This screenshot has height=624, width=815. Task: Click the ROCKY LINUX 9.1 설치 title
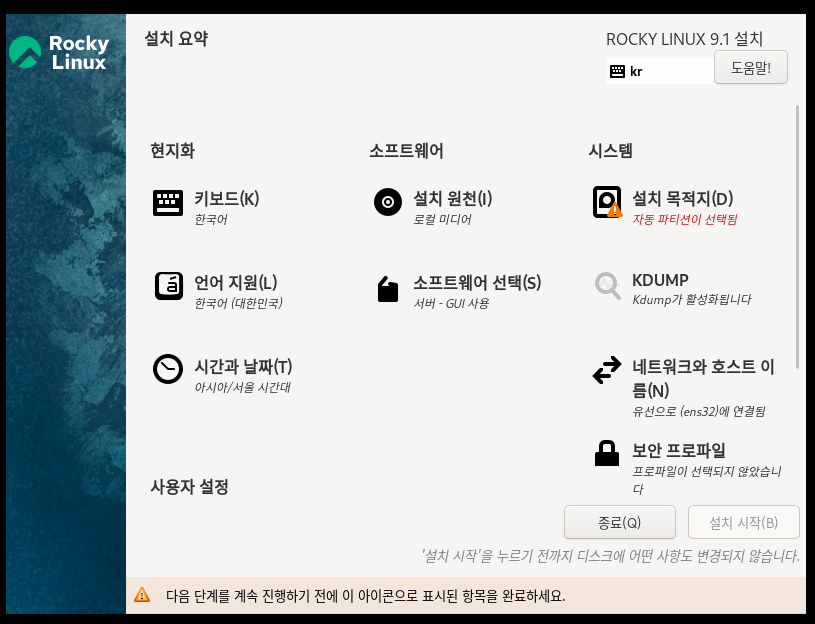[685, 39]
